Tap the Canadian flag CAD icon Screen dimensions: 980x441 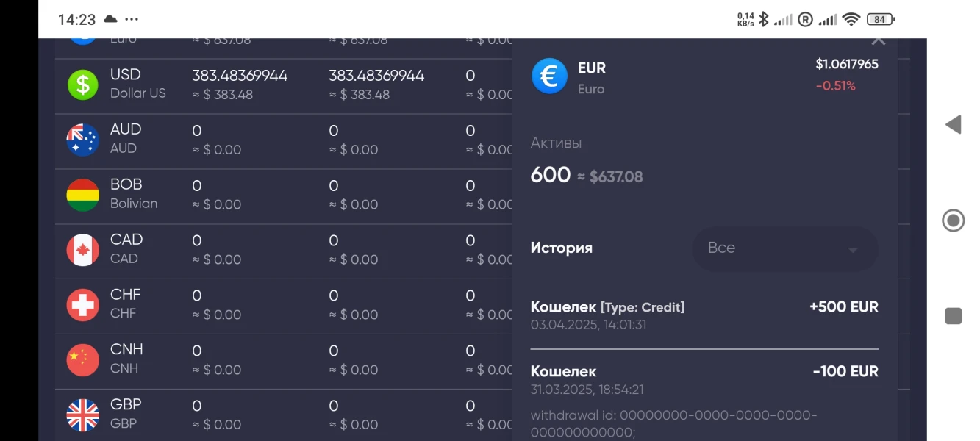83,250
